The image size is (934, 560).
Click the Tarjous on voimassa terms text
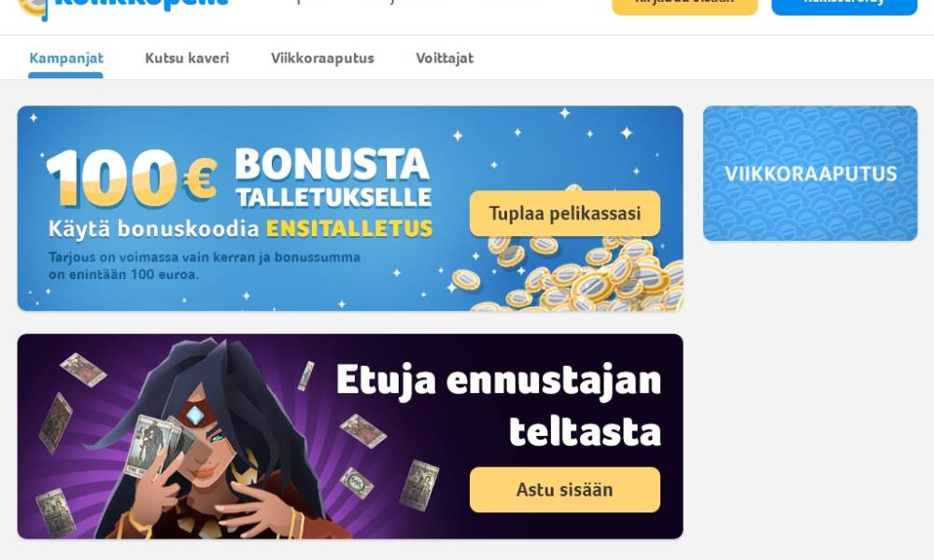205,265
